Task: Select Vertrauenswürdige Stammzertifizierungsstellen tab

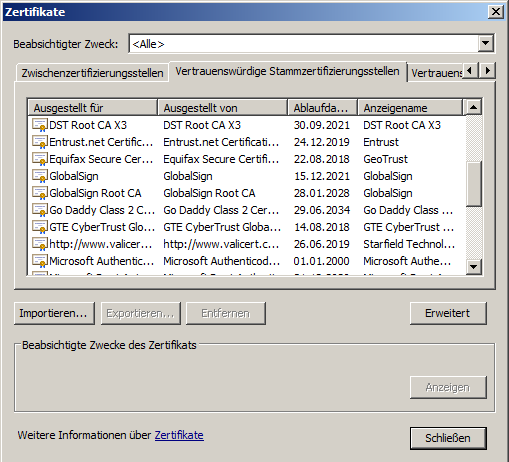Action: 287,71
